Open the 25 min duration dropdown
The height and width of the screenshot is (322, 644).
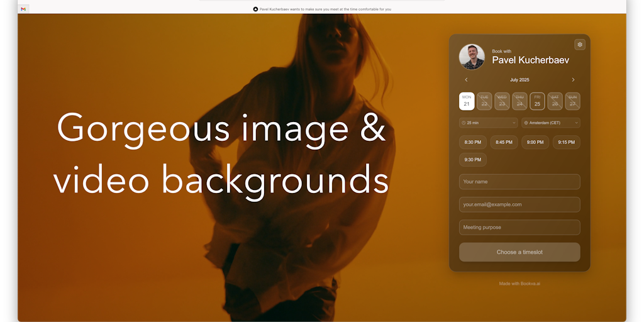pyautogui.click(x=489, y=123)
